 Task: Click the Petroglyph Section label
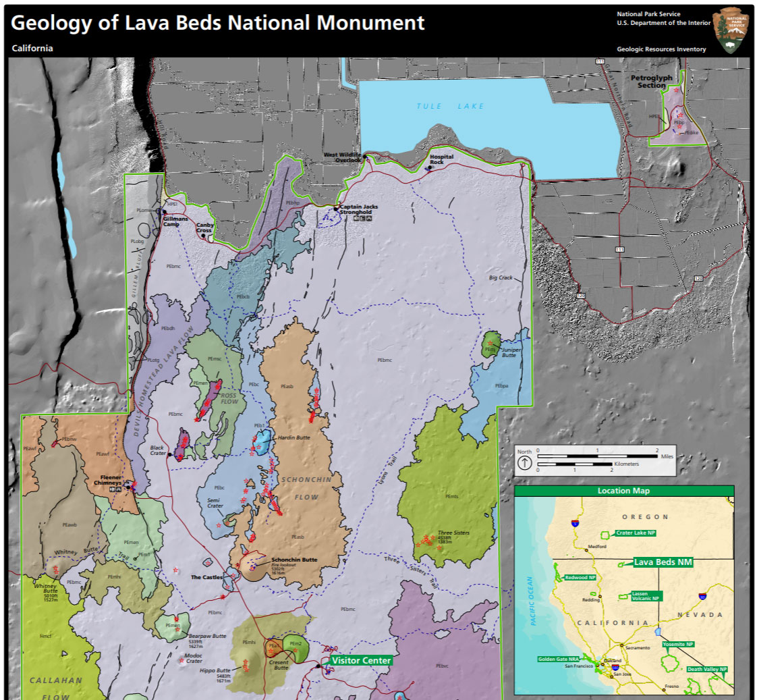(x=651, y=82)
